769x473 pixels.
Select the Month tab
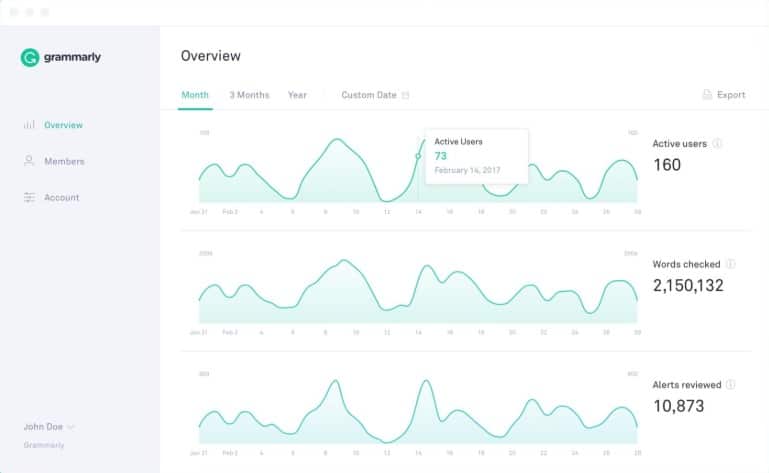tap(195, 95)
